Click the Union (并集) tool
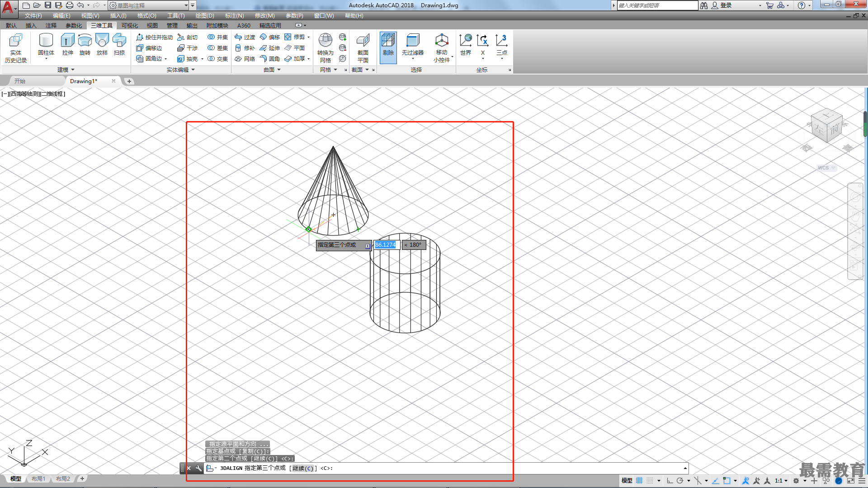868x488 pixels. point(217,37)
